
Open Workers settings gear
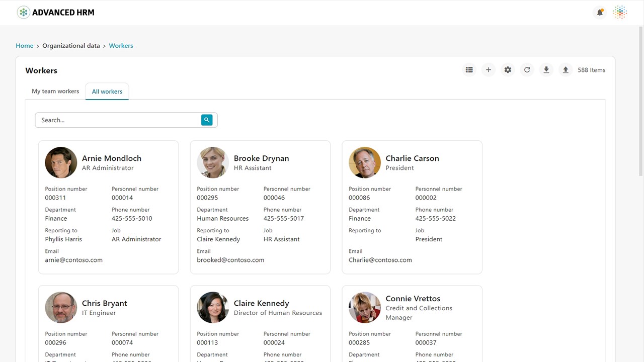pos(508,70)
